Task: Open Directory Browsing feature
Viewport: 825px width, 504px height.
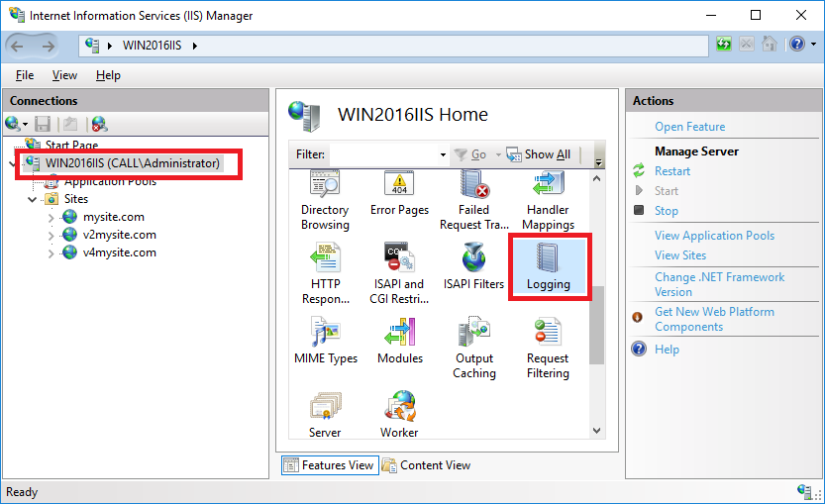Action: 325,200
